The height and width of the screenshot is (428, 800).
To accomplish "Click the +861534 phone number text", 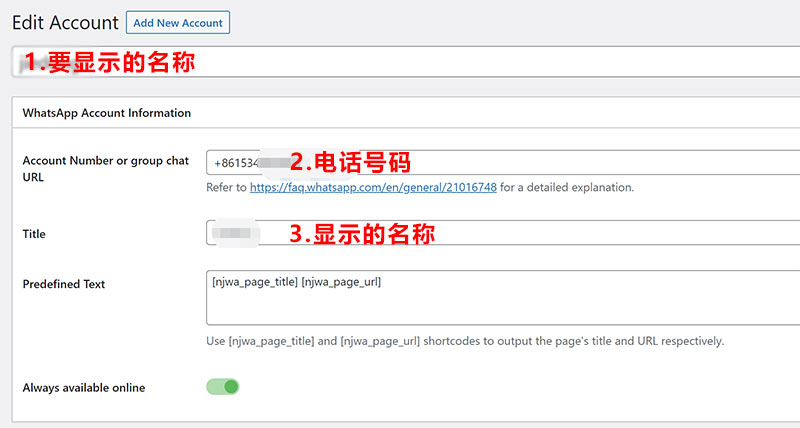I will (x=235, y=163).
